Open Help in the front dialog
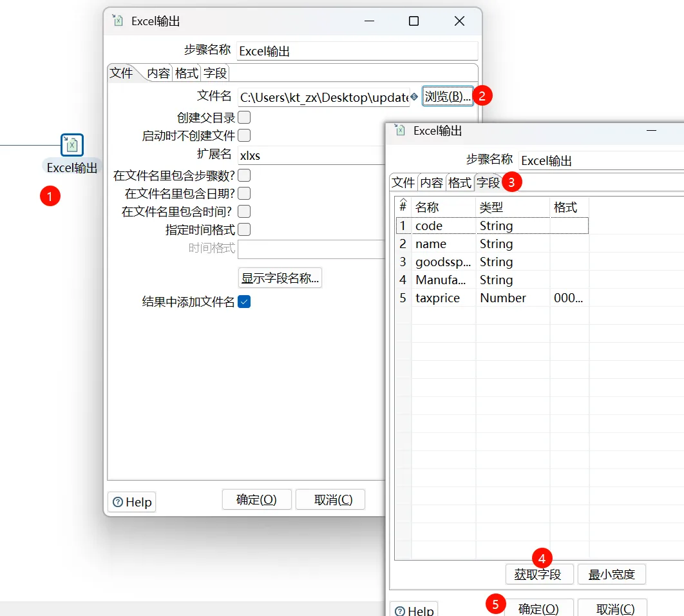 point(415,610)
